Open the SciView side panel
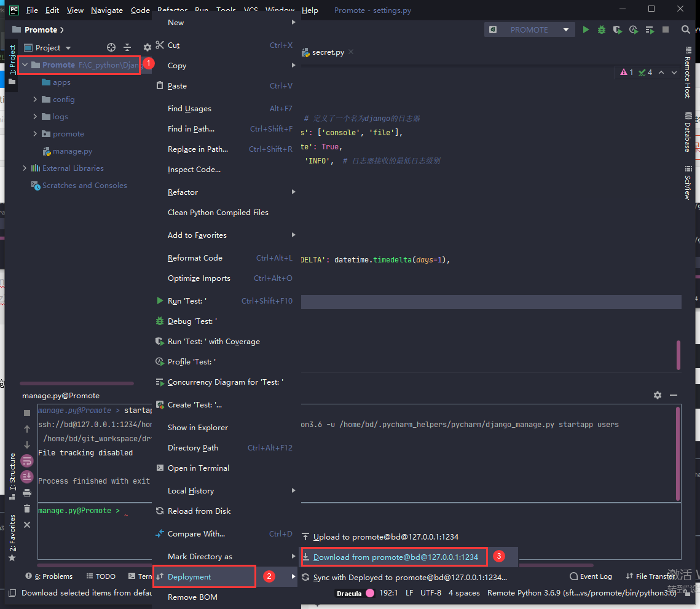The image size is (700, 609). (x=688, y=183)
